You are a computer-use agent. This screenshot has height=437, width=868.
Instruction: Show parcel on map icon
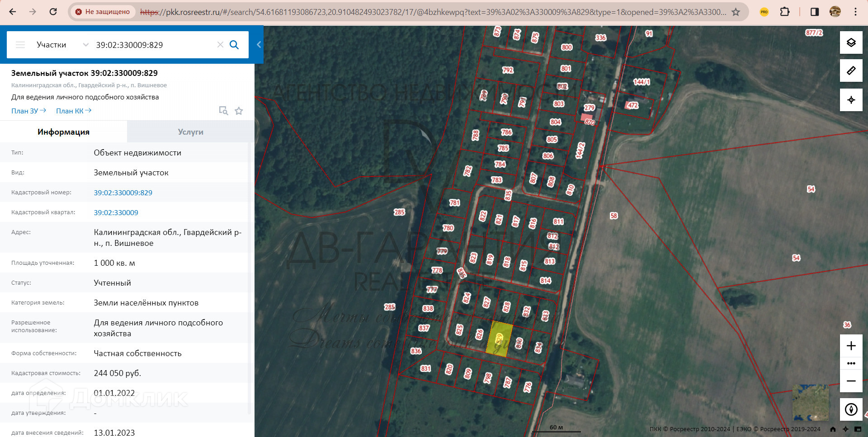(x=223, y=111)
